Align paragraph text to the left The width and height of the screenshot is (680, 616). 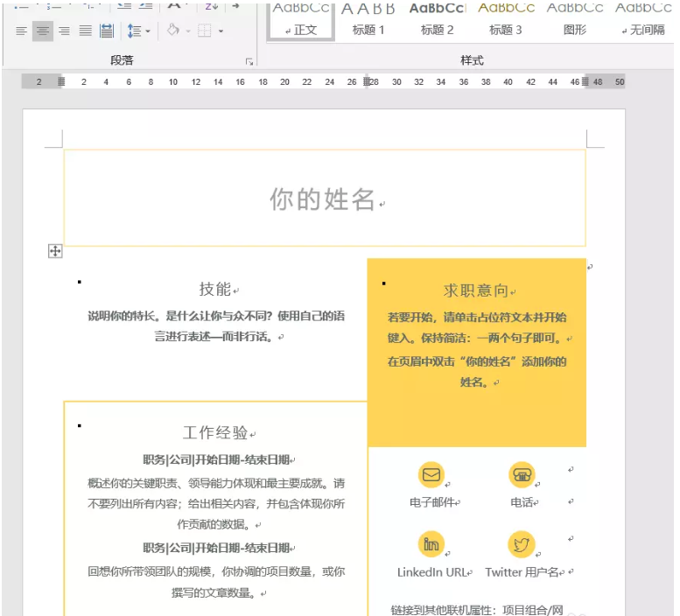[x=21, y=31]
